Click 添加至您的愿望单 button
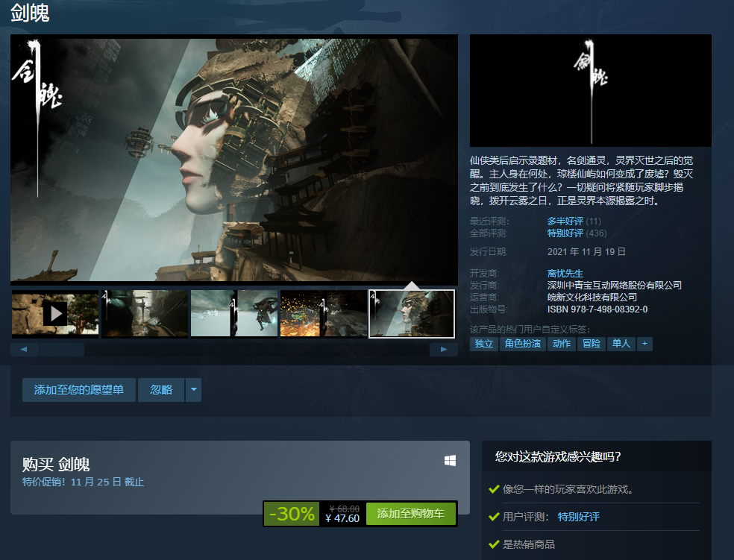The height and width of the screenshot is (560, 734). coord(78,390)
